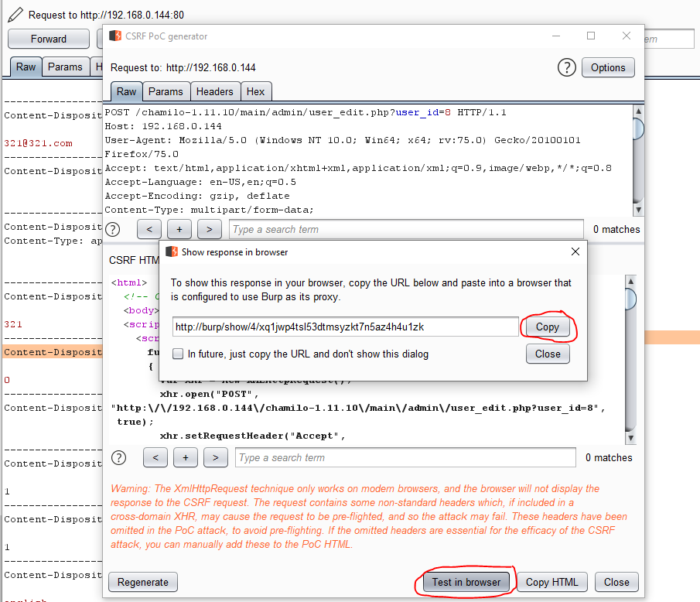This screenshot has width=700, height=602.
Task: Click Test in browser button
Action: pyautogui.click(x=466, y=583)
